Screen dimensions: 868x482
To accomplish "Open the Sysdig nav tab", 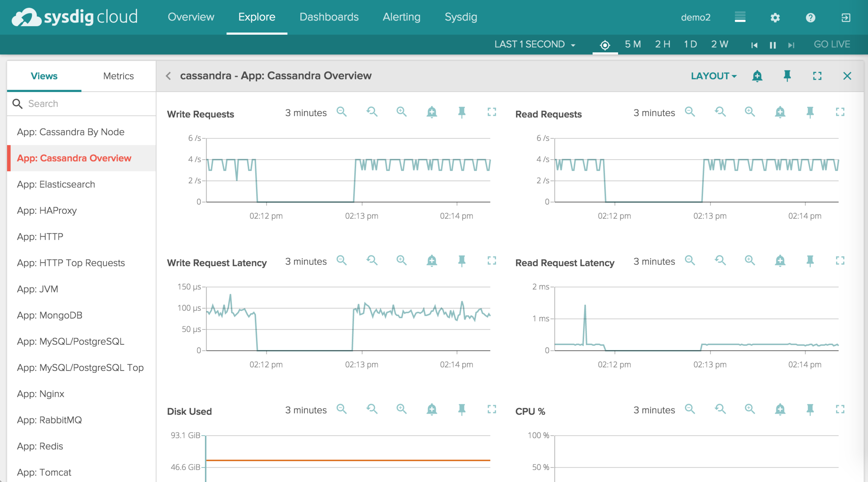I will (461, 17).
